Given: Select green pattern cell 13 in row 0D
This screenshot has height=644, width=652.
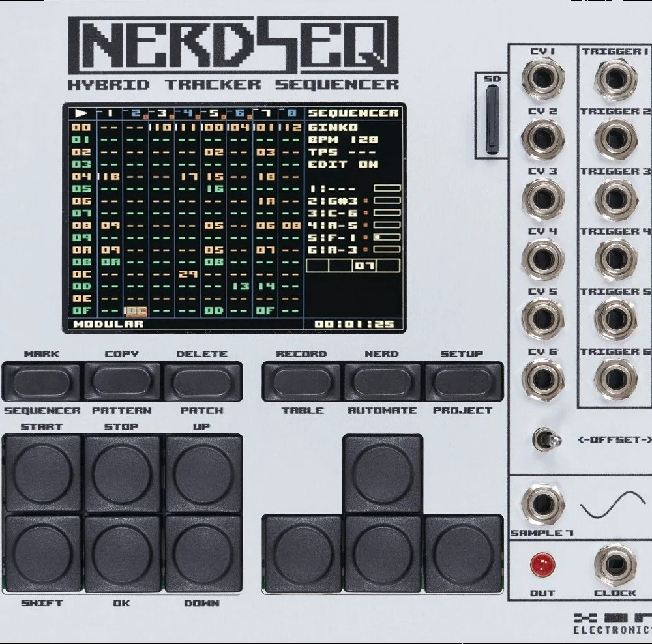Looking at the screenshot, I should click(x=241, y=286).
